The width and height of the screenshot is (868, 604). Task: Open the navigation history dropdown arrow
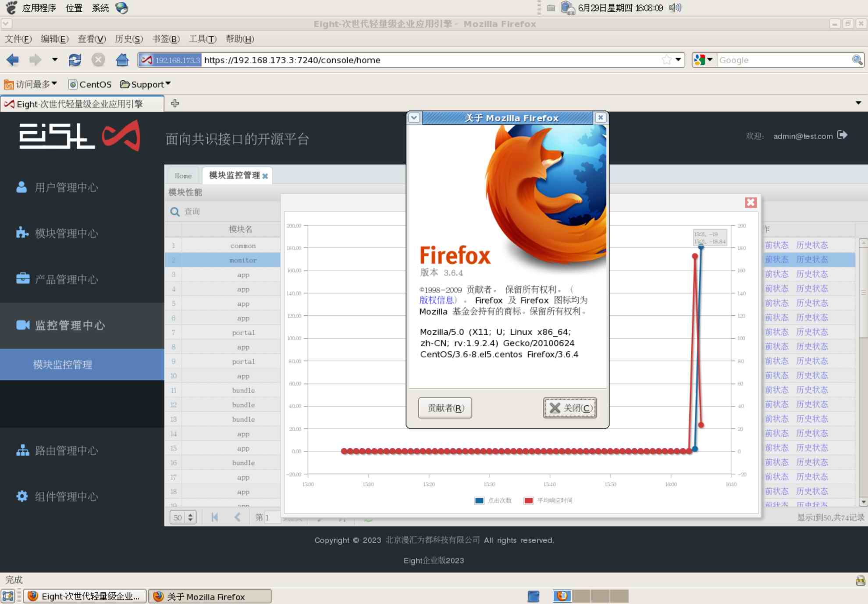click(55, 59)
